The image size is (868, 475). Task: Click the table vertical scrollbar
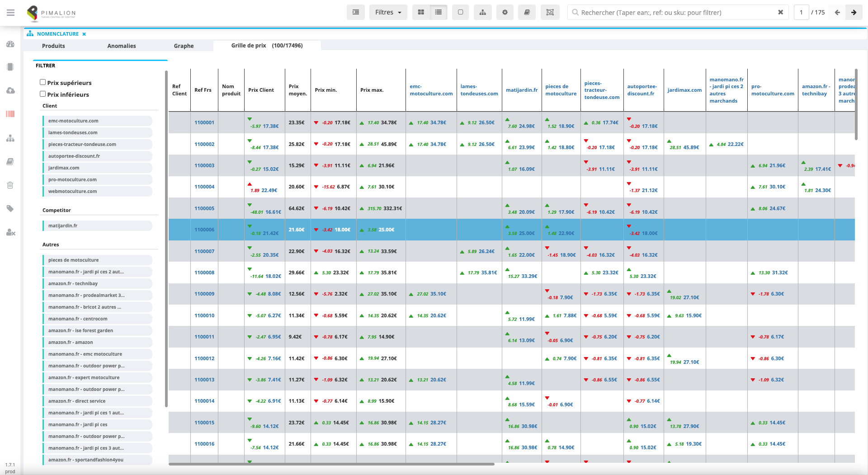click(x=856, y=104)
